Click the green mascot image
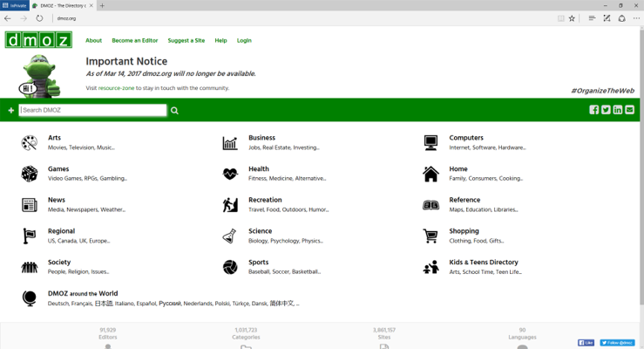Image resolution: width=644 pixels, height=349 pixels. tap(39, 76)
